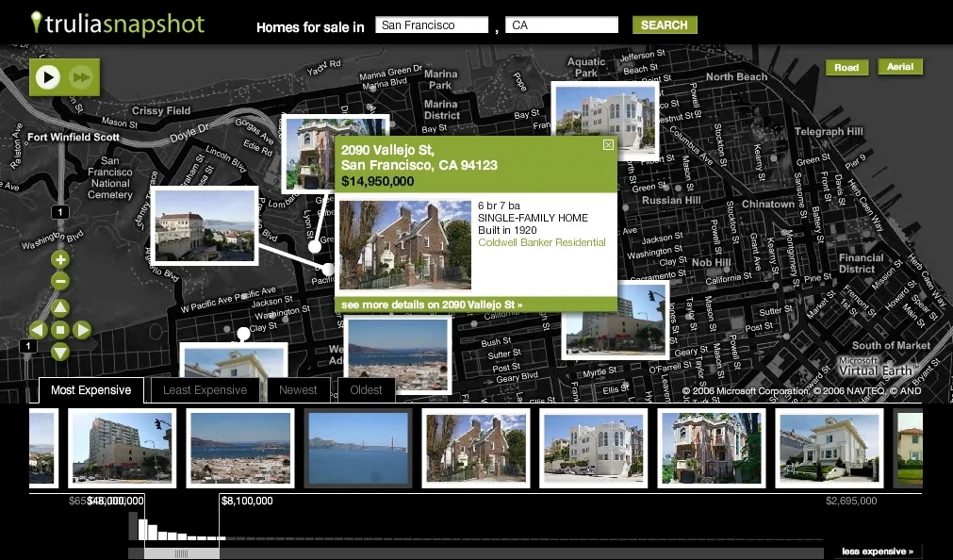Click the bay cityscape thumbnail in filmstrip
This screenshot has height=560, width=953.
[x=240, y=448]
